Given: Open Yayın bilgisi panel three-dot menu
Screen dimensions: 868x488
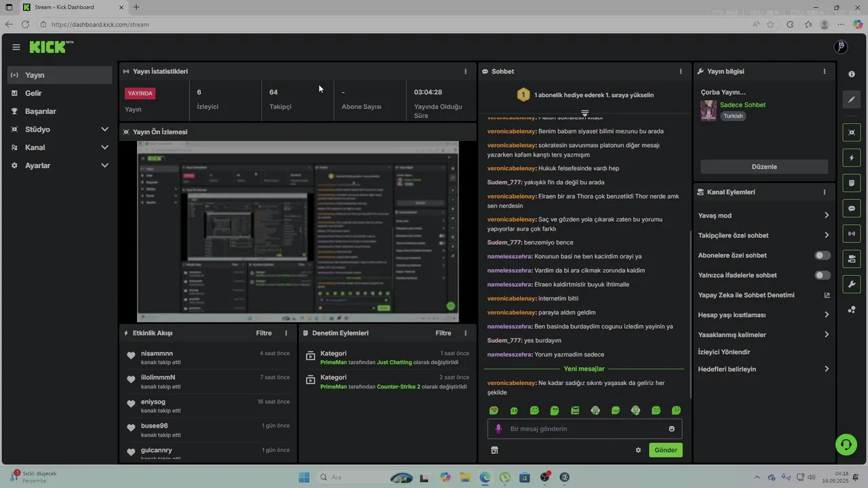Looking at the screenshot, I should click(825, 71).
